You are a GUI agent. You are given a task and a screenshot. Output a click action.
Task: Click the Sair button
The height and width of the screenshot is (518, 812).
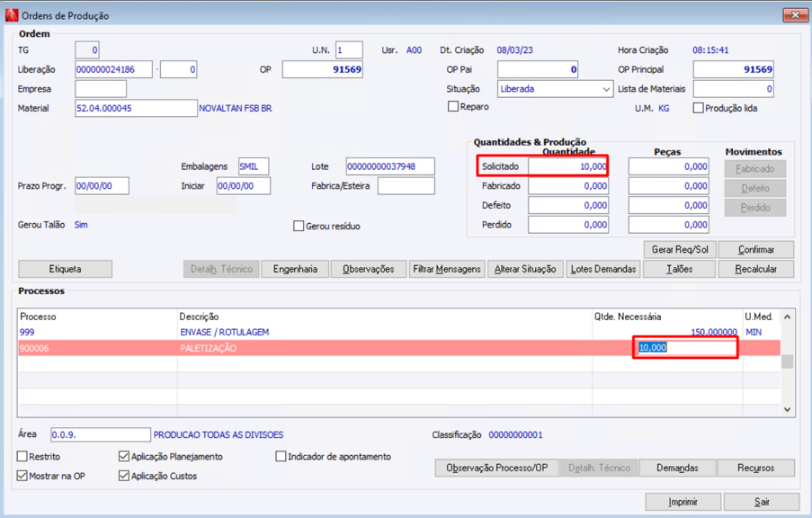click(x=762, y=502)
